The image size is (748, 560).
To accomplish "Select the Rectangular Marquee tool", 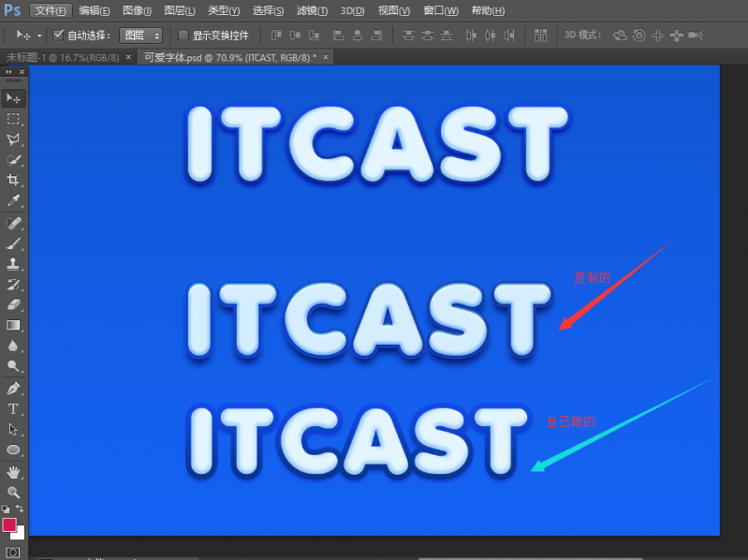I will pos(13,119).
